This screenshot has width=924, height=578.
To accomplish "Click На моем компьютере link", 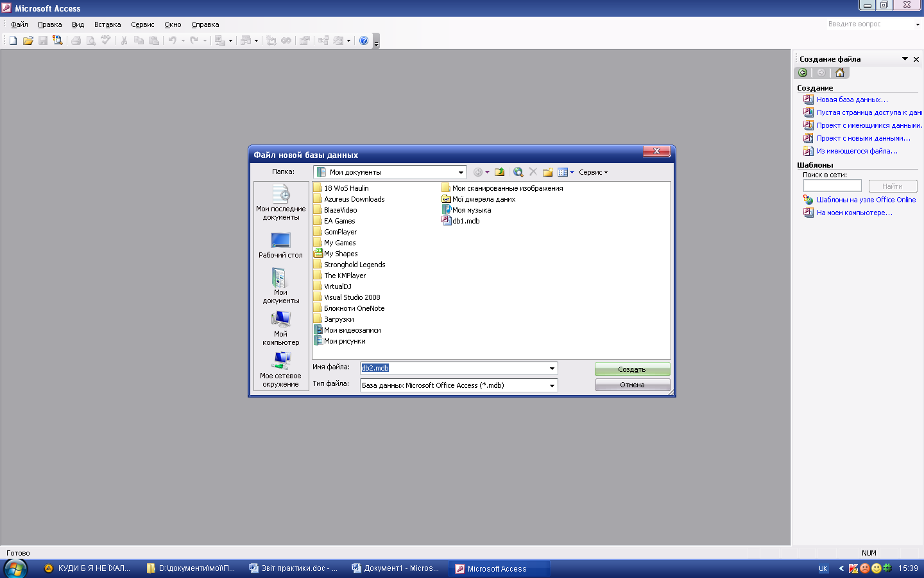I will pyautogui.click(x=854, y=213).
